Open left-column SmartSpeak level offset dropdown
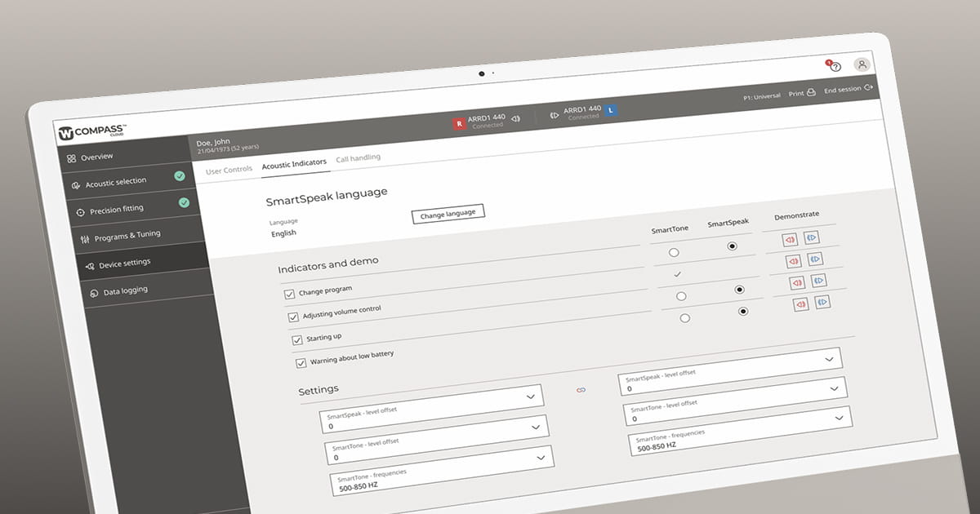Screen dimensions: 980x514 [431, 410]
